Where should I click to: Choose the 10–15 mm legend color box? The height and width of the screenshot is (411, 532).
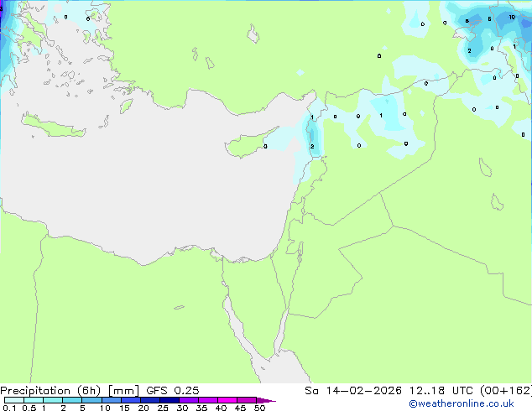tap(112, 400)
